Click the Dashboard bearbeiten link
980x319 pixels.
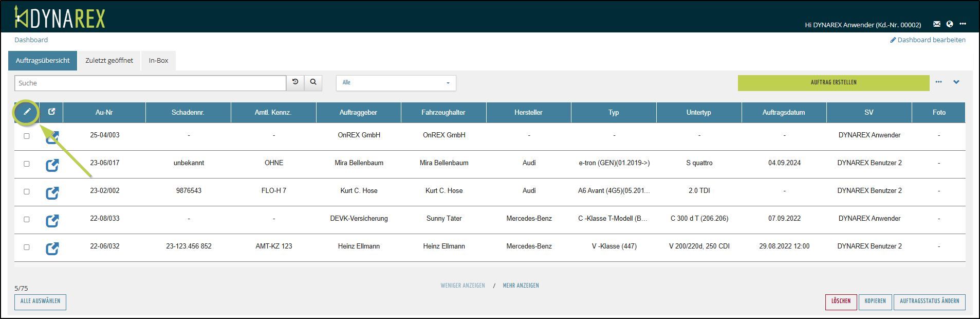click(x=928, y=40)
